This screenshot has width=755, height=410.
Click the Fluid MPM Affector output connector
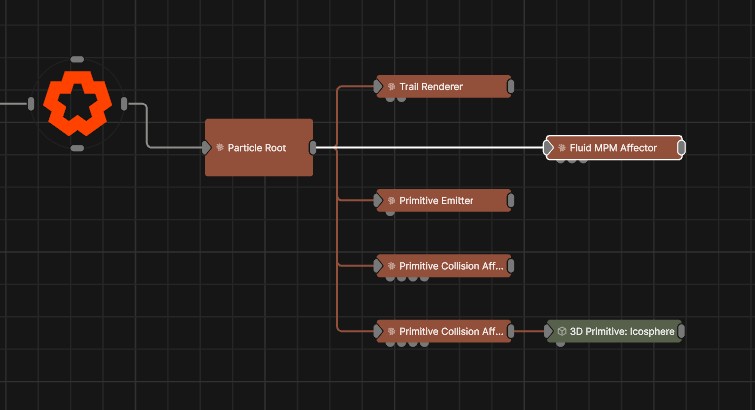(681, 148)
